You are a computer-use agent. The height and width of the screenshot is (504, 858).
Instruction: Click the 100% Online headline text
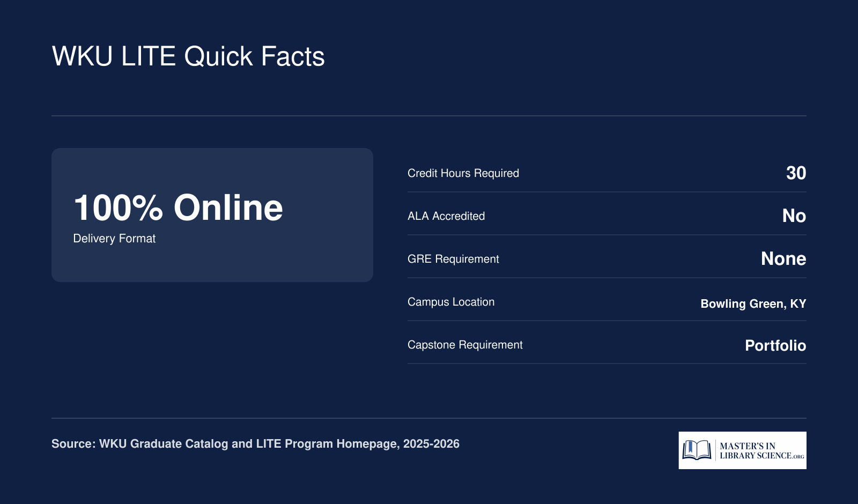(178, 207)
